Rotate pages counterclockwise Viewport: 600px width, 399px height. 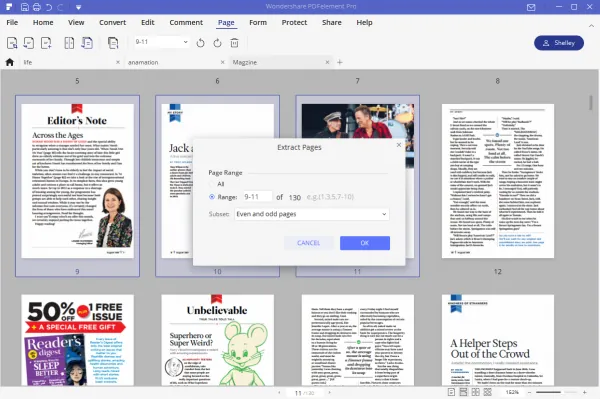(x=201, y=43)
